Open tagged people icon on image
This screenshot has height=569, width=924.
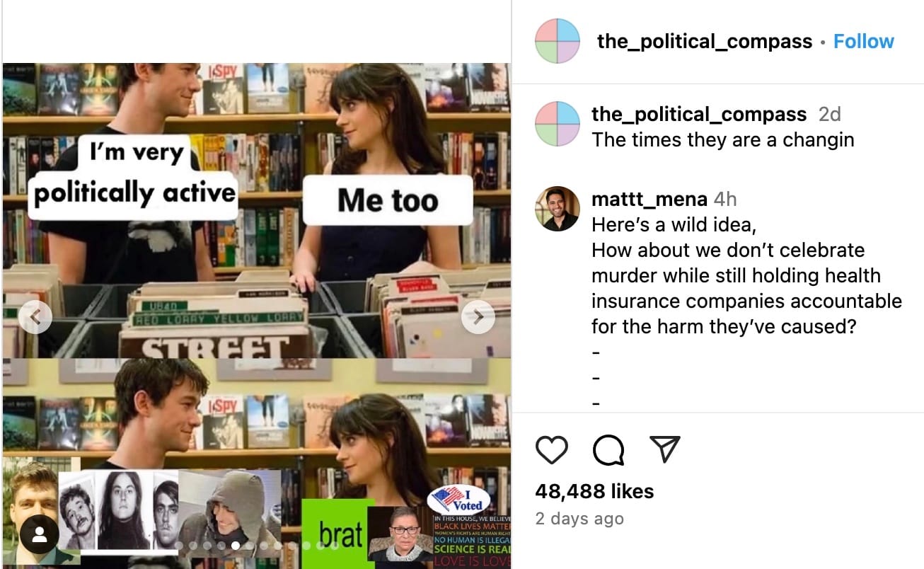click(x=40, y=536)
